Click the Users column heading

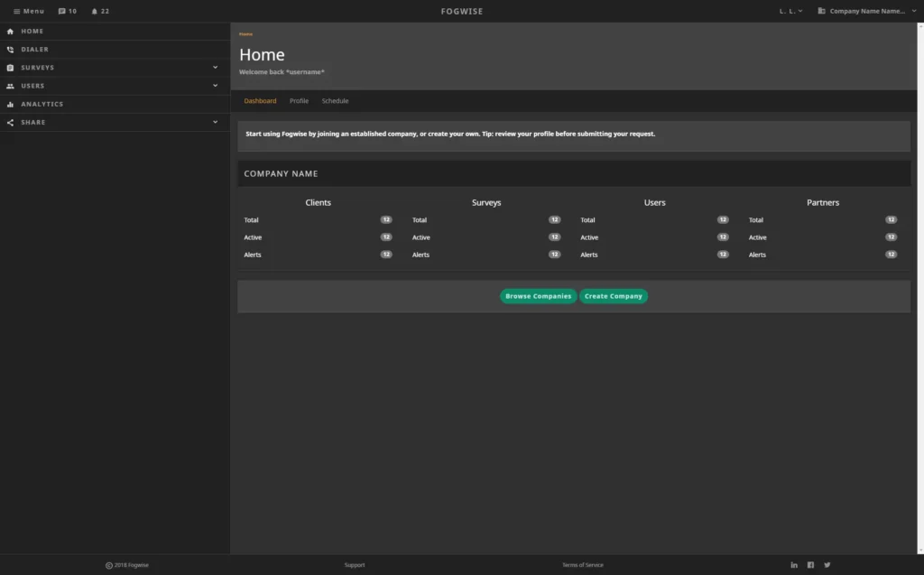click(x=655, y=202)
